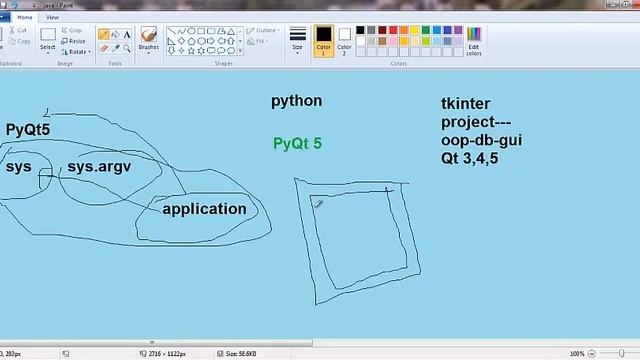Open the shape Outline dropdown
The height and width of the screenshot is (360, 640).
coord(263,30)
